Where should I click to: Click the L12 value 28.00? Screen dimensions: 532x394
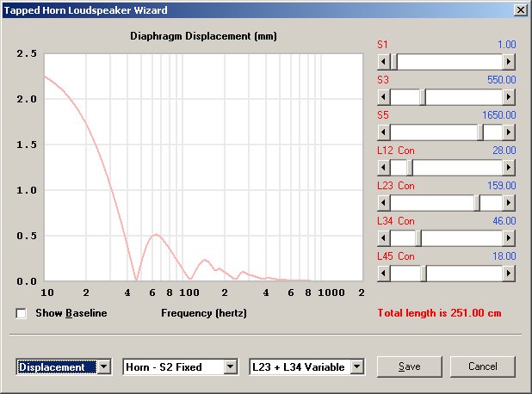point(504,151)
